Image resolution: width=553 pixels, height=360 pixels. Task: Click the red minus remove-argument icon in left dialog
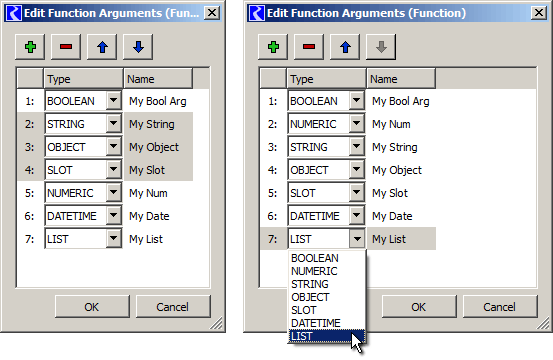[x=66, y=47]
